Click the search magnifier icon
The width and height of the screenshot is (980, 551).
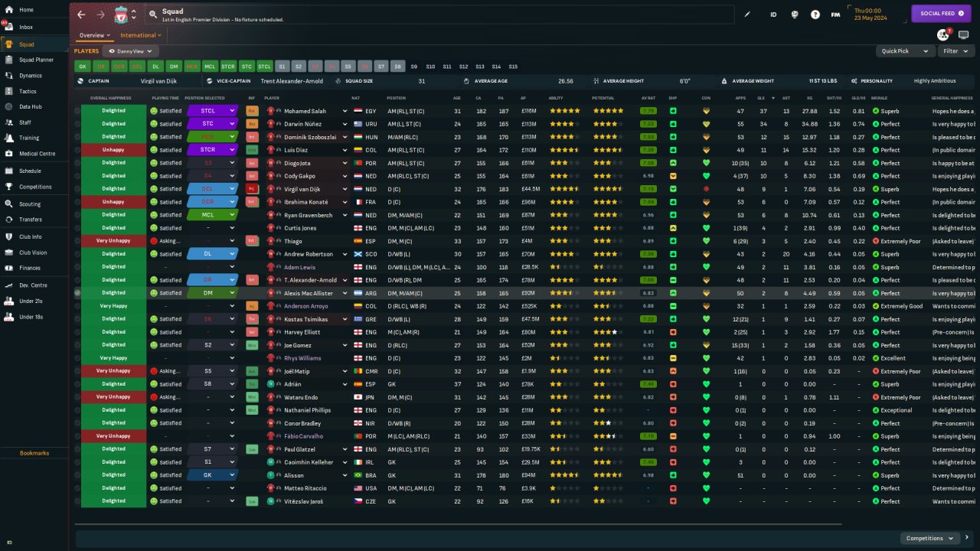[x=153, y=15]
